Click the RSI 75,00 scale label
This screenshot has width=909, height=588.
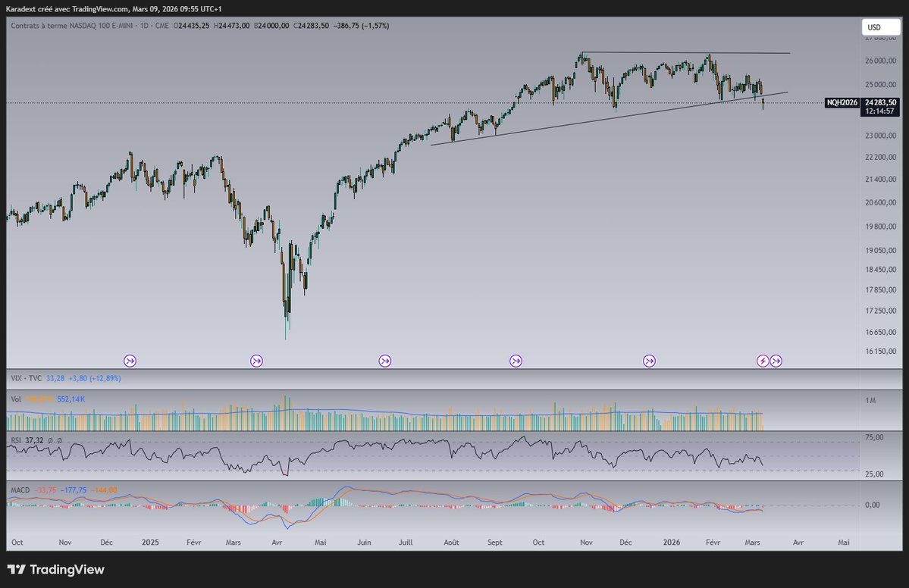(x=874, y=437)
